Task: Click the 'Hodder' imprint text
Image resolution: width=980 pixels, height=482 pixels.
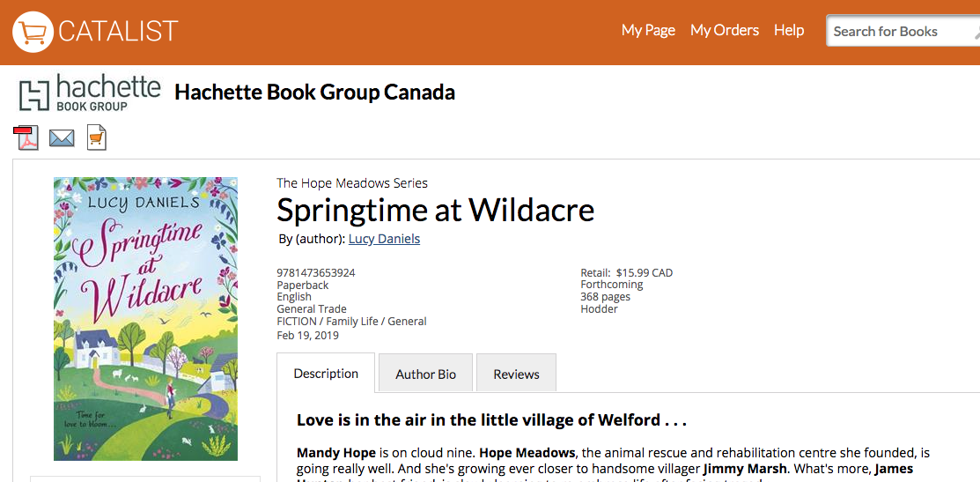Action: 599,308
